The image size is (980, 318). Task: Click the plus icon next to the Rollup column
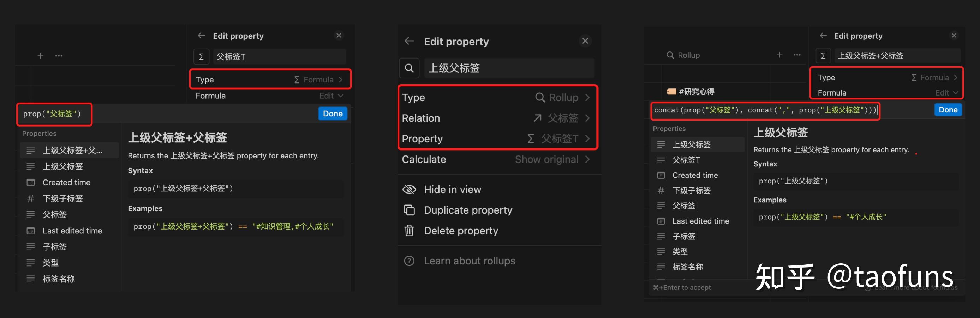click(779, 55)
